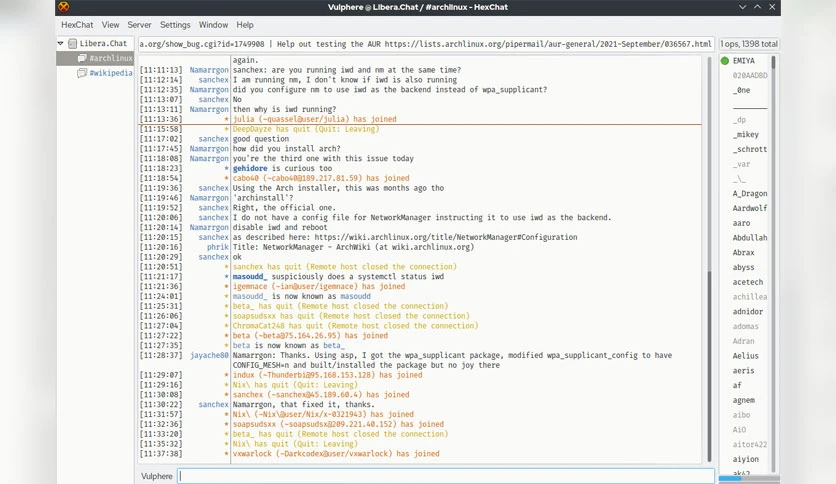Click the #wikipedia channel icon
This screenshot has width=836, height=484.
pyautogui.click(x=82, y=72)
